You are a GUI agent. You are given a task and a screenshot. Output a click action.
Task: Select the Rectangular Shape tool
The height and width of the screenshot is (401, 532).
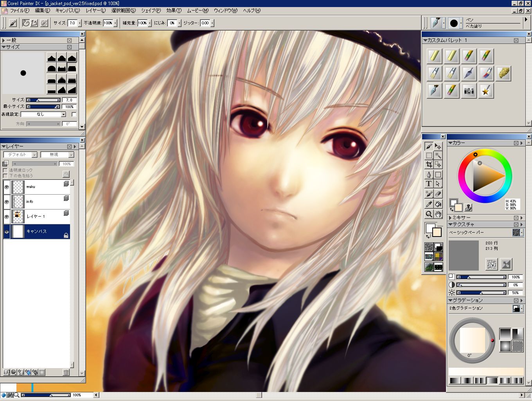[438, 175]
